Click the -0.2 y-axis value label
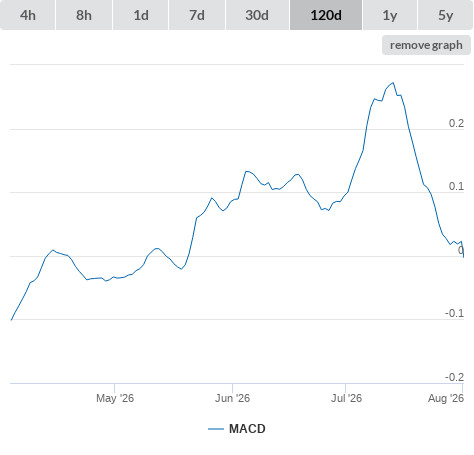Screen dimensions: 474x455 tap(454, 377)
